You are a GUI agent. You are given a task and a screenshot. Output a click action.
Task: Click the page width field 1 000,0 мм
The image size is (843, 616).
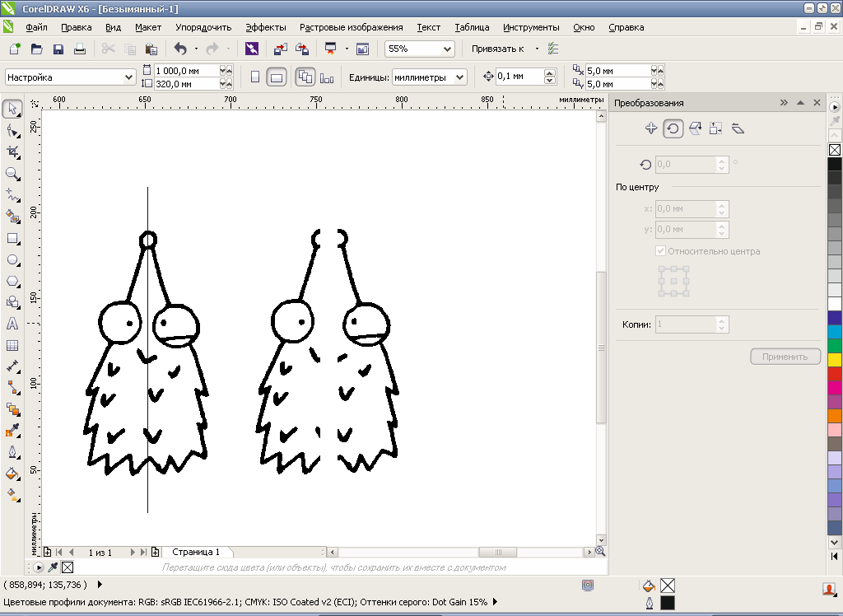(186, 71)
